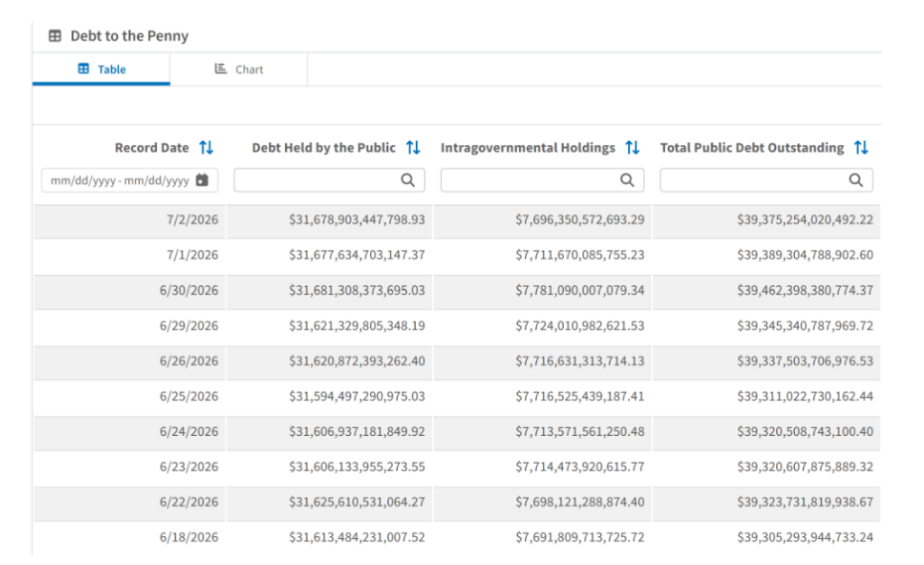
Task: Sort by Record Date arrows icon
Action: 207,147
